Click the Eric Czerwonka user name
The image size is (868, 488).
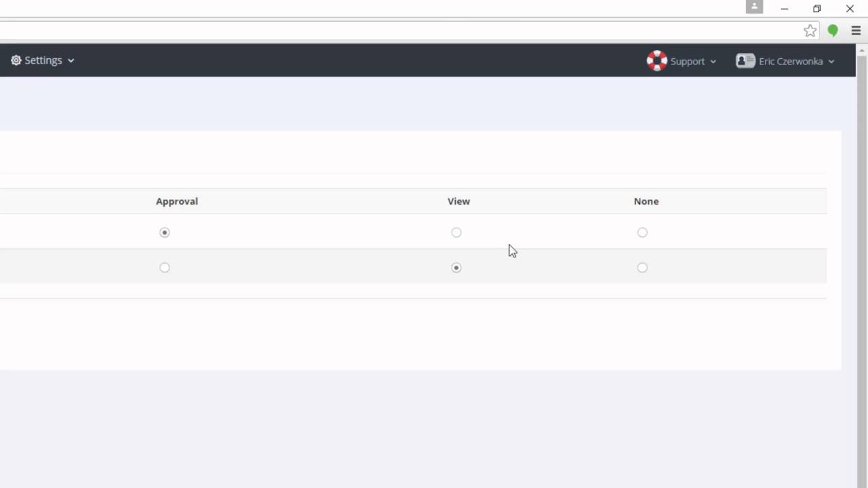(791, 62)
